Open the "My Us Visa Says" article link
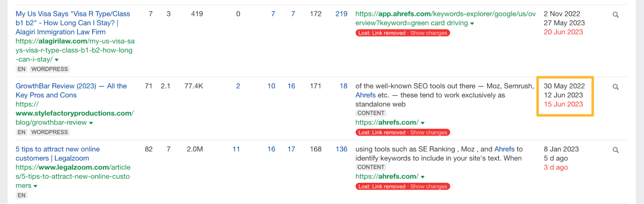 click(x=72, y=23)
